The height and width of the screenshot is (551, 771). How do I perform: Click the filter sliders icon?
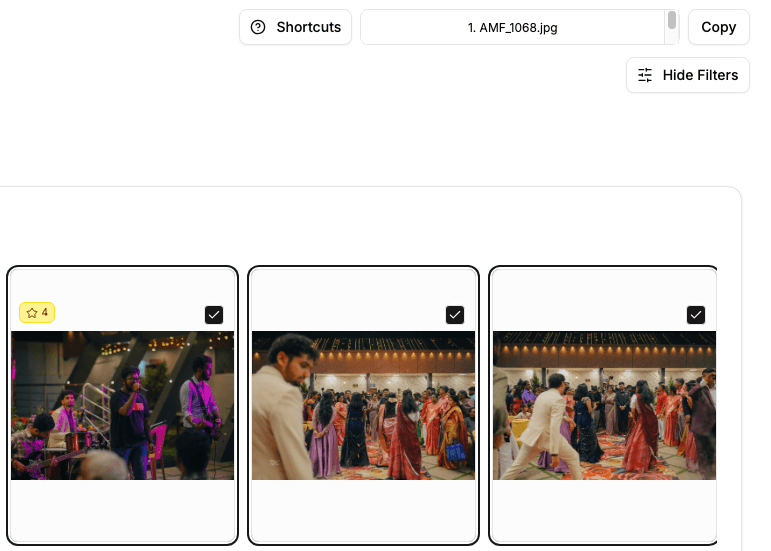645,75
